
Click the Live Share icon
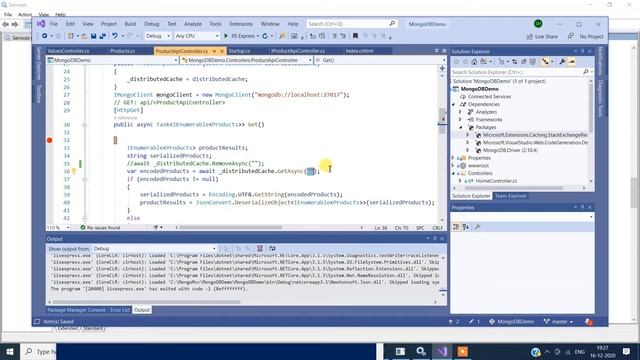tap(529, 36)
